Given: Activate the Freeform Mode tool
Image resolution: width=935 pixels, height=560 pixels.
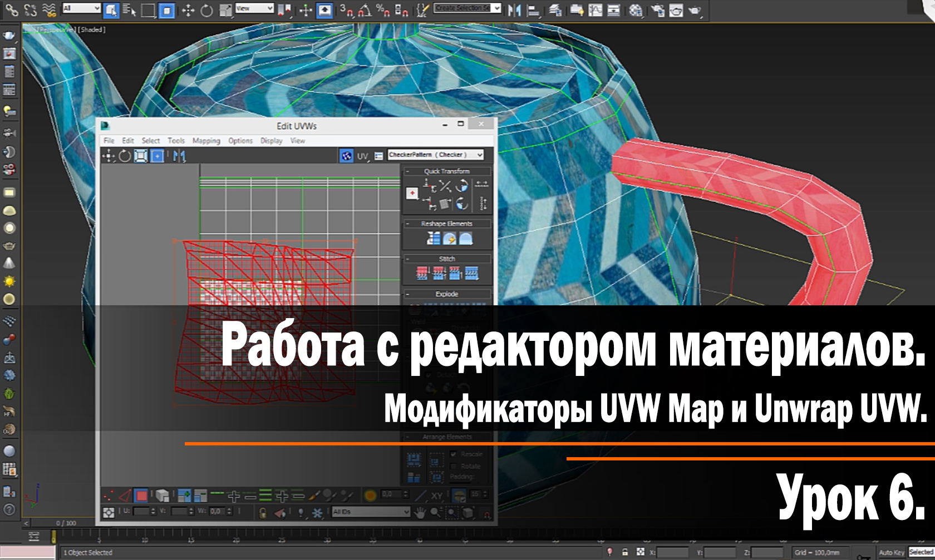Looking at the screenshot, I should point(158,155).
